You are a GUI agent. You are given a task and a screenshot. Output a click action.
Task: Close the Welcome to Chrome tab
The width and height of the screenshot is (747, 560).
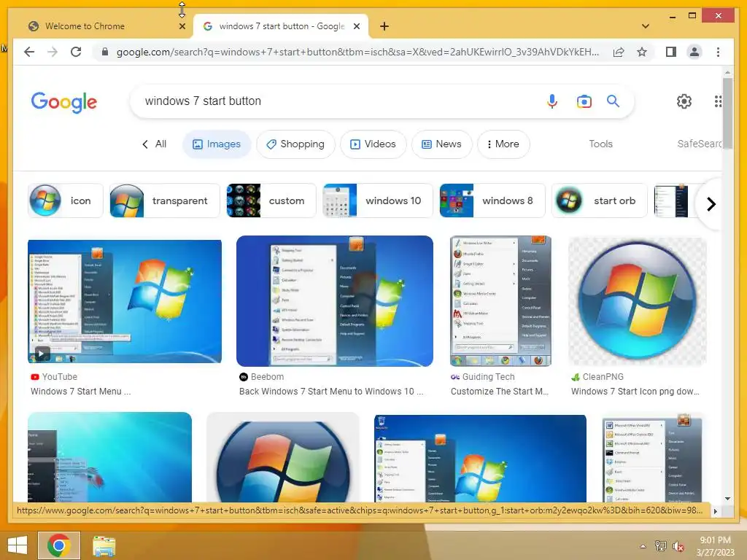(182, 26)
